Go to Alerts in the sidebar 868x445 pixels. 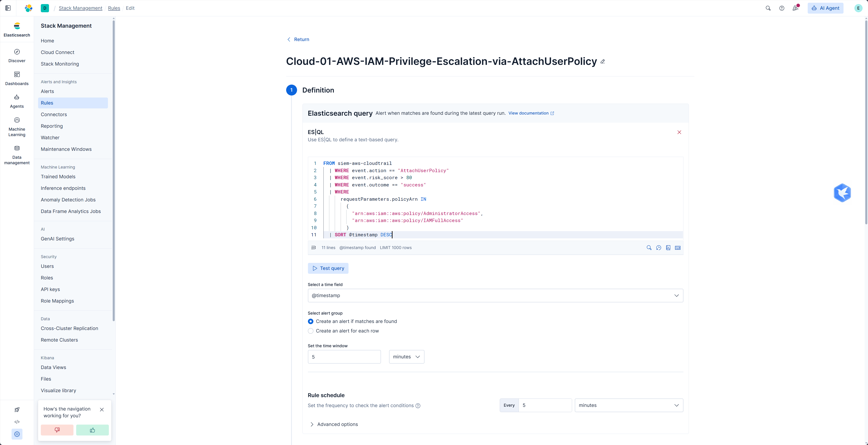point(47,91)
